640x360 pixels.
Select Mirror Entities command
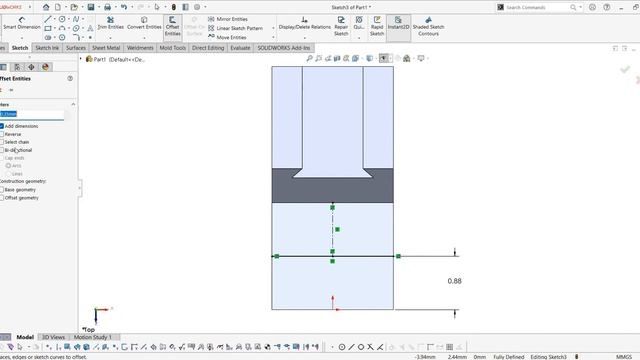[228, 19]
